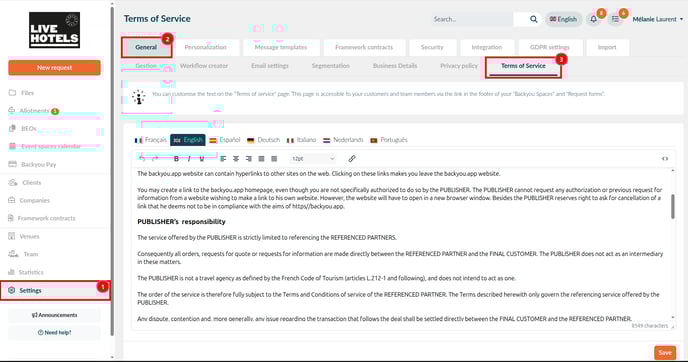Image resolution: width=688 pixels, height=362 pixels.
Task: Open the English interface language selector
Action: click(x=563, y=19)
